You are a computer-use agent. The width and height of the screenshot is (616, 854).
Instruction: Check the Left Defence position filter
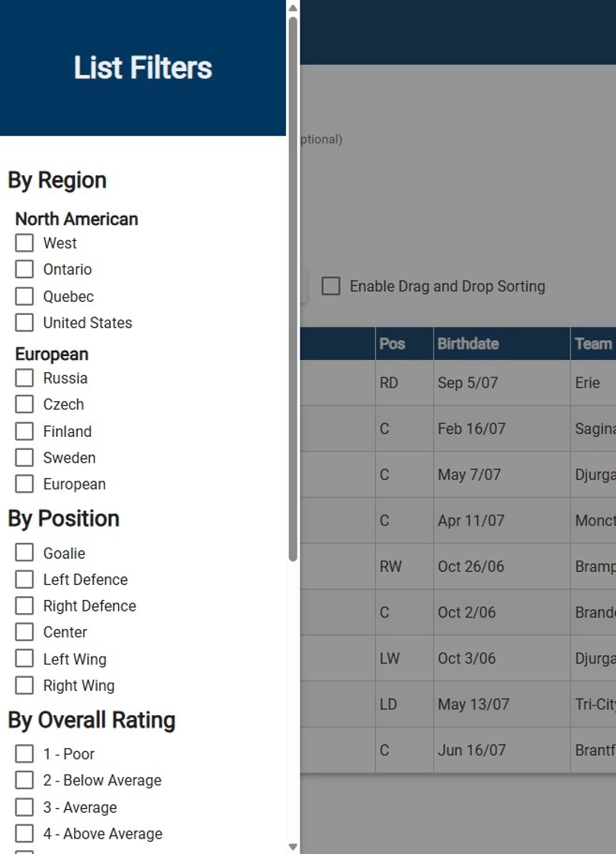tap(24, 579)
